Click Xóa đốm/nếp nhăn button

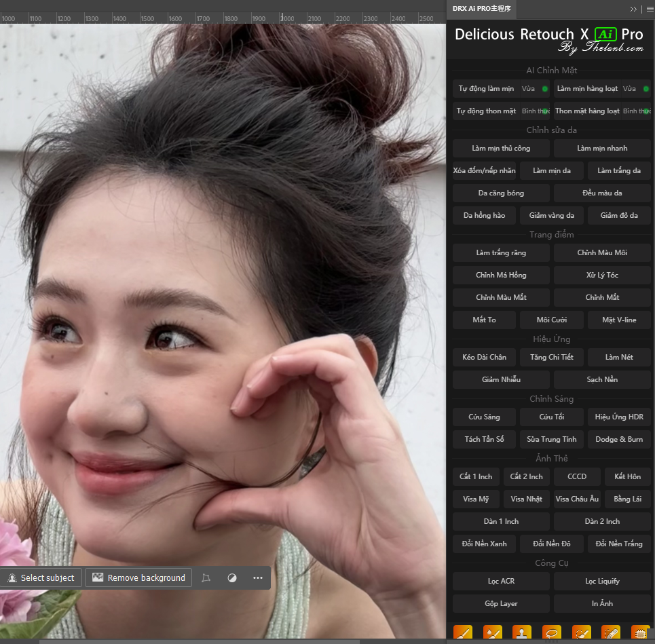tap(484, 171)
